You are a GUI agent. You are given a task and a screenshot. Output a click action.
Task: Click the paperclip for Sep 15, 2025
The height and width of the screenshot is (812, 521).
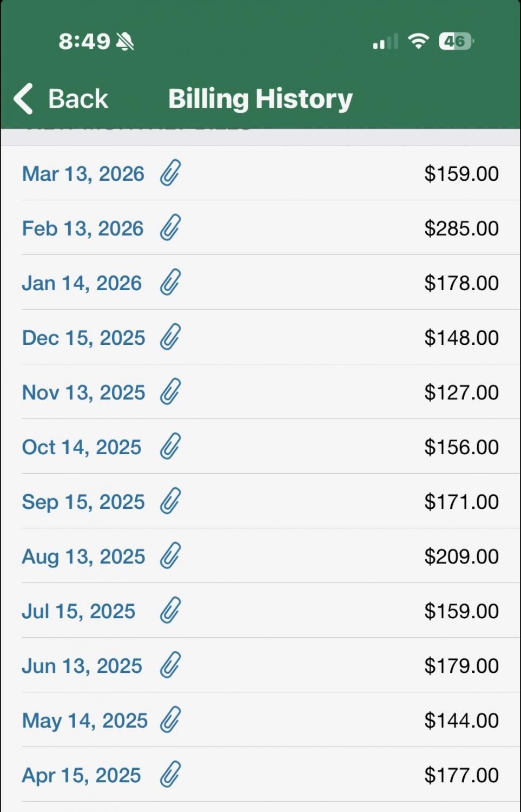click(x=170, y=501)
